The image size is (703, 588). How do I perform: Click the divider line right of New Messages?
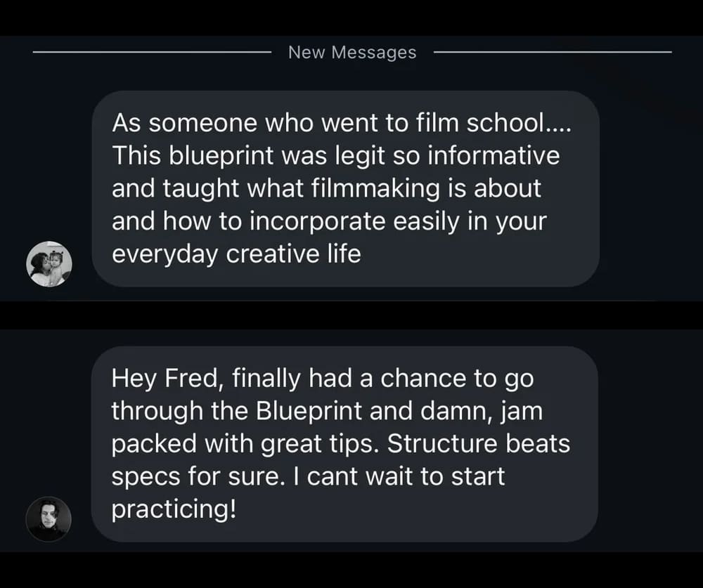tap(553, 52)
